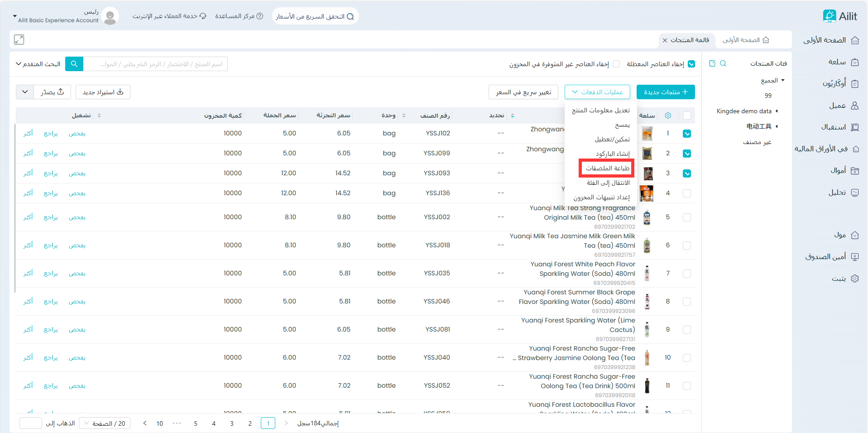Close the قائمة المنتجات tab
The image size is (868, 433).
pyautogui.click(x=665, y=40)
